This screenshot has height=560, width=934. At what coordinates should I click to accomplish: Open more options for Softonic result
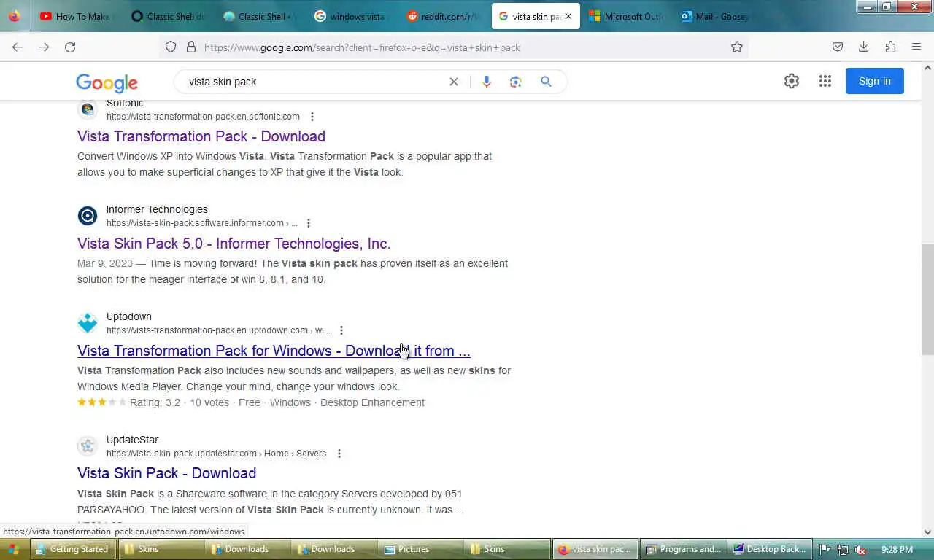[x=312, y=117]
